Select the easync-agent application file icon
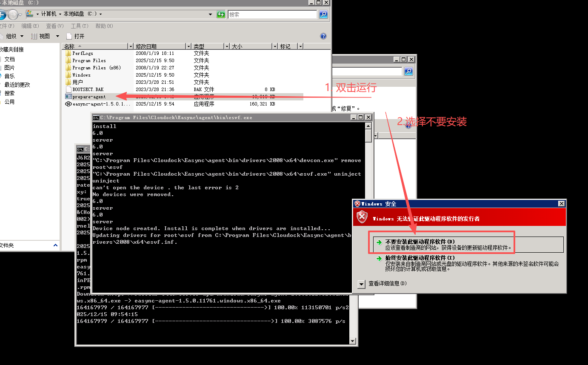588x365 pixels. (68, 104)
